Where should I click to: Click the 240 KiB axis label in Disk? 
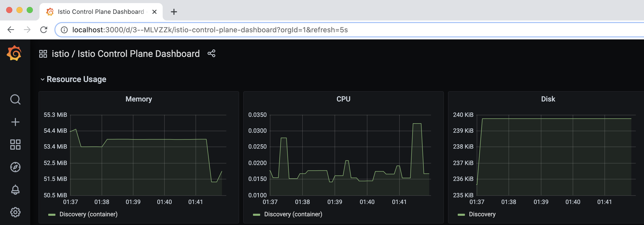pyautogui.click(x=463, y=115)
